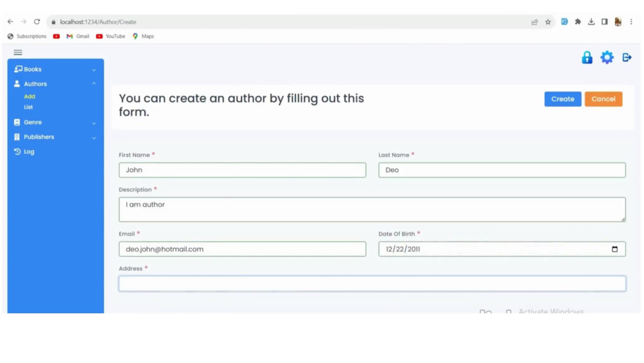This screenshot has height=363, width=644.
Task: Focus the First Name field
Action: click(x=242, y=170)
